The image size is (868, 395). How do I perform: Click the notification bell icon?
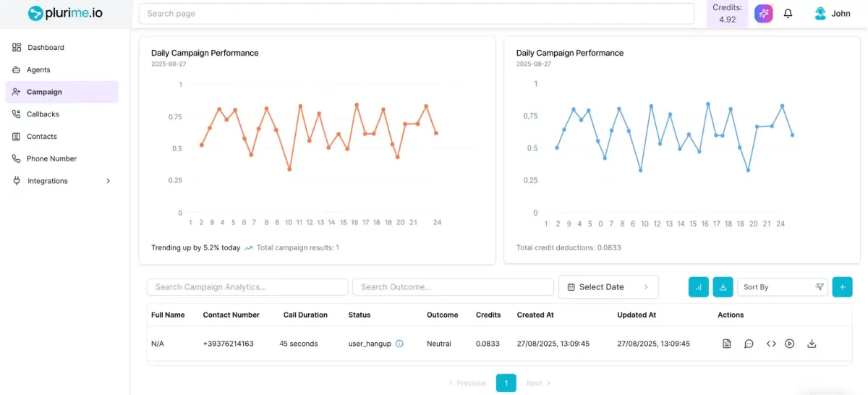coord(788,14)
